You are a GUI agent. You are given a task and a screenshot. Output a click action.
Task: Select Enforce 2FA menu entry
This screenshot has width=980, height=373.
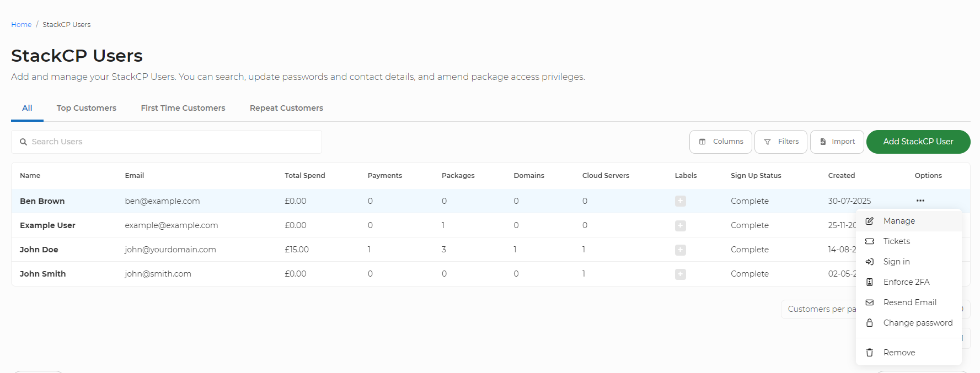pos(909,282)
